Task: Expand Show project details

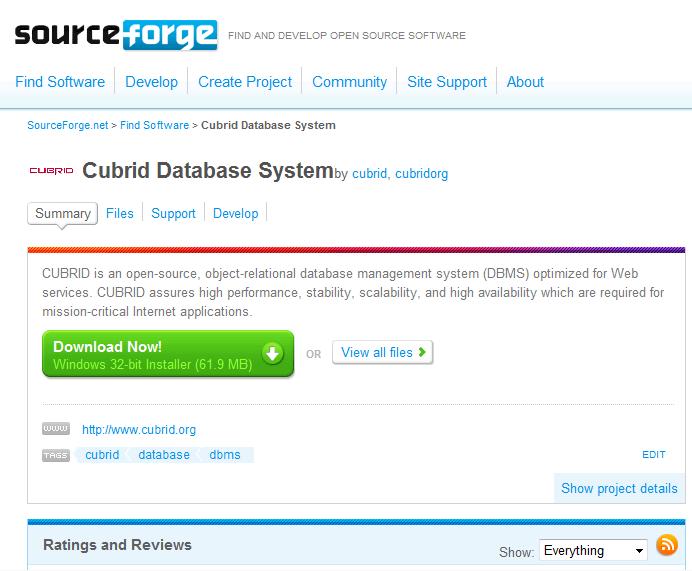Action: click(x=619, y=488)
